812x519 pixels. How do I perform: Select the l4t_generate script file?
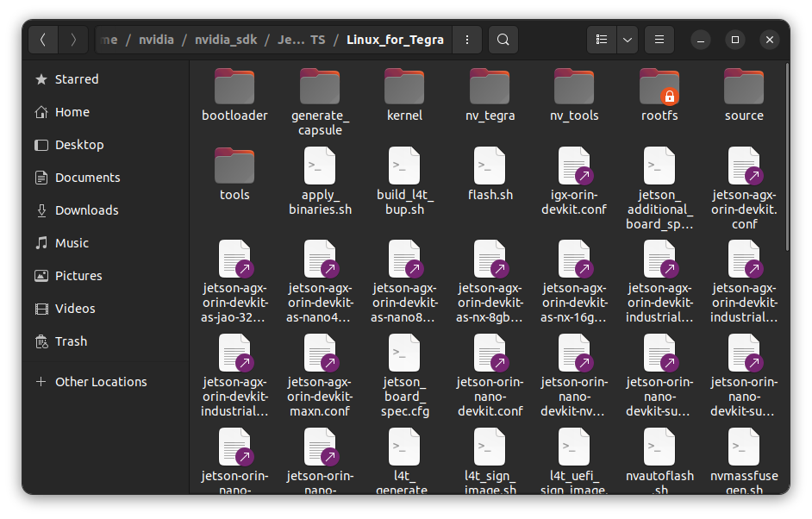[404, 460]
